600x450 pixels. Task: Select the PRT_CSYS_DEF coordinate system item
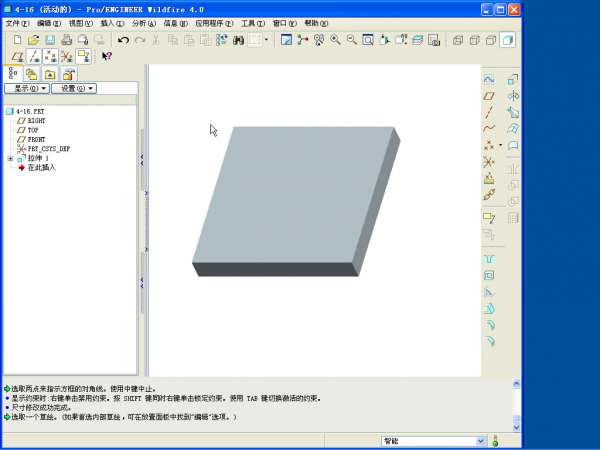[x=48, y=148]
